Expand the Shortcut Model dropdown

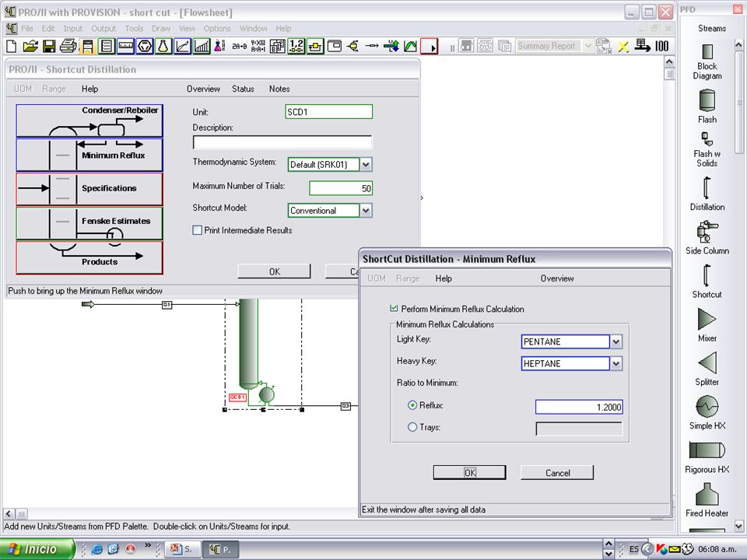366,211
